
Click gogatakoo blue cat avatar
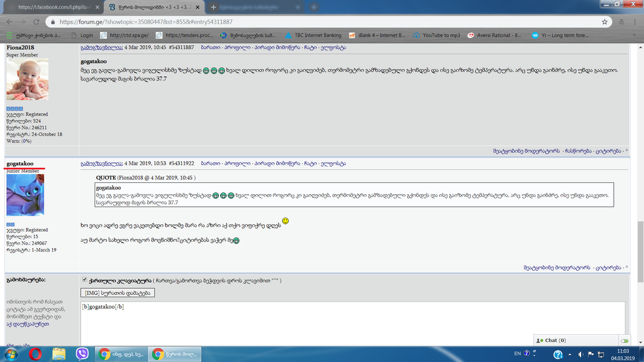pos(25,195)
